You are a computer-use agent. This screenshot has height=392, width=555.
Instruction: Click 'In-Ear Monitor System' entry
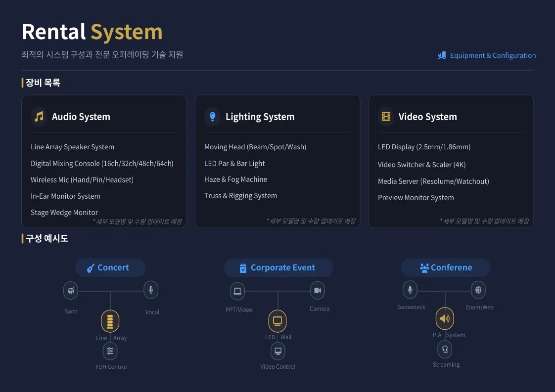[x=65, y=196]
